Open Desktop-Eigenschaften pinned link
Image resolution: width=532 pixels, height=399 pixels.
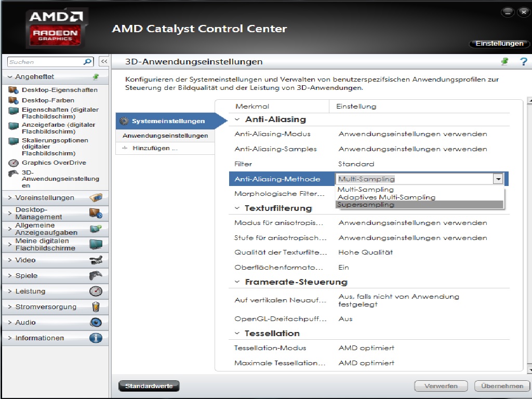tap(60, 90)
